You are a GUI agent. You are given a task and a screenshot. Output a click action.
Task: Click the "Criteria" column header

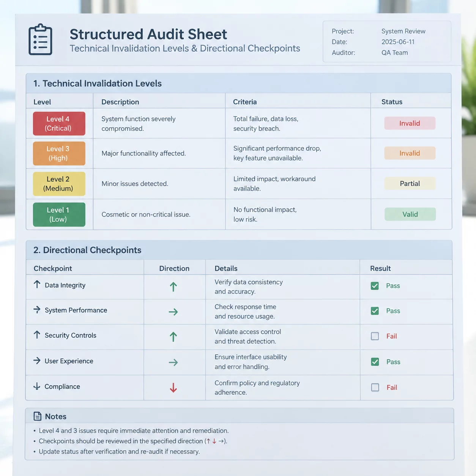pyautogui.click(x=245, y=102)
